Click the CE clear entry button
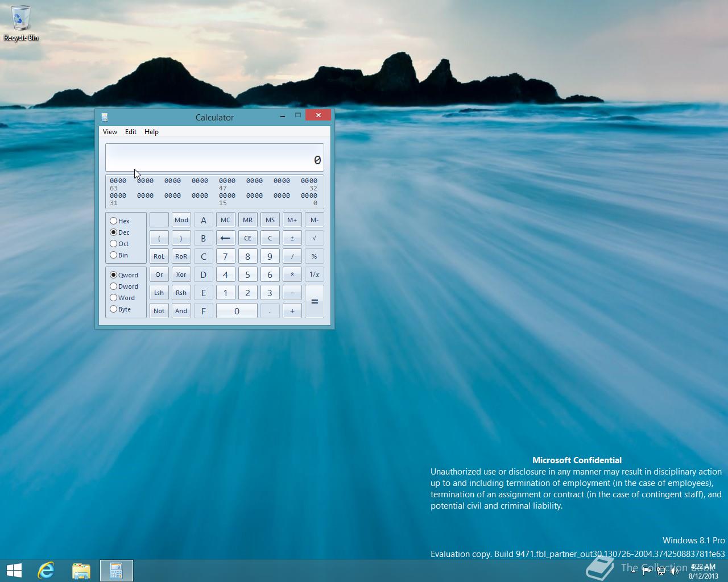This screenshot has width=728, height=582. click(x=247, y=238)
